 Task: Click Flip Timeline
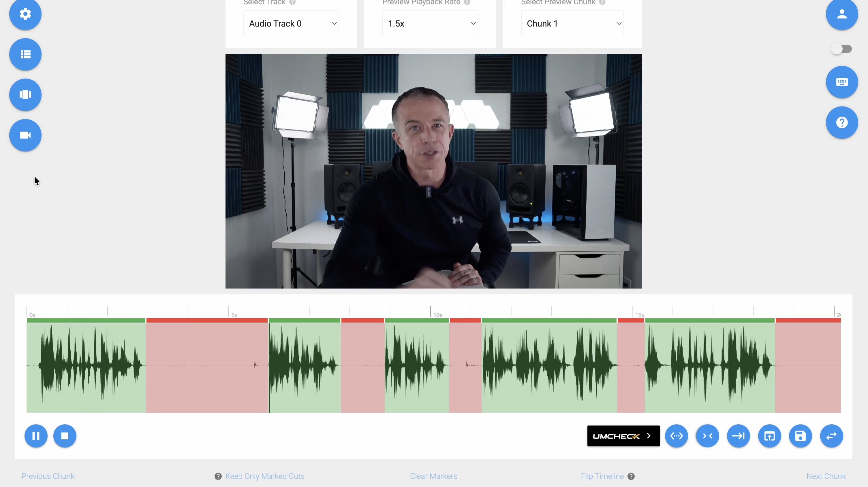(x=602, y=476)
